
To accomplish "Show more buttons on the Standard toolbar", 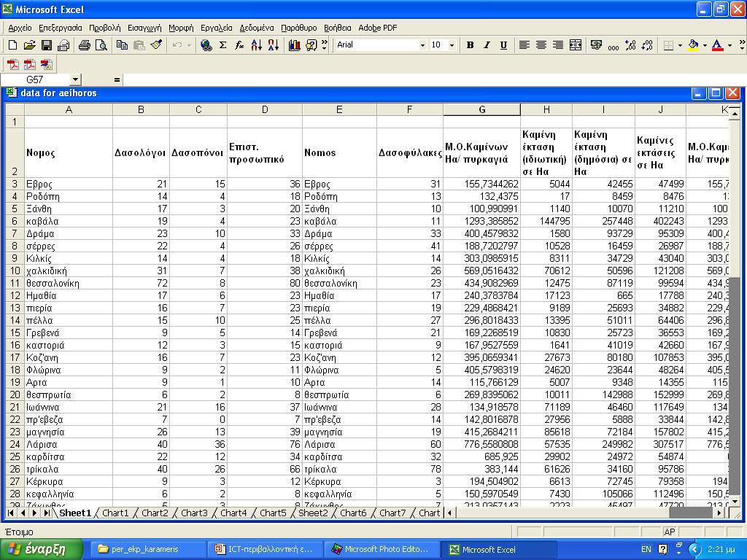I will [325, 45].
